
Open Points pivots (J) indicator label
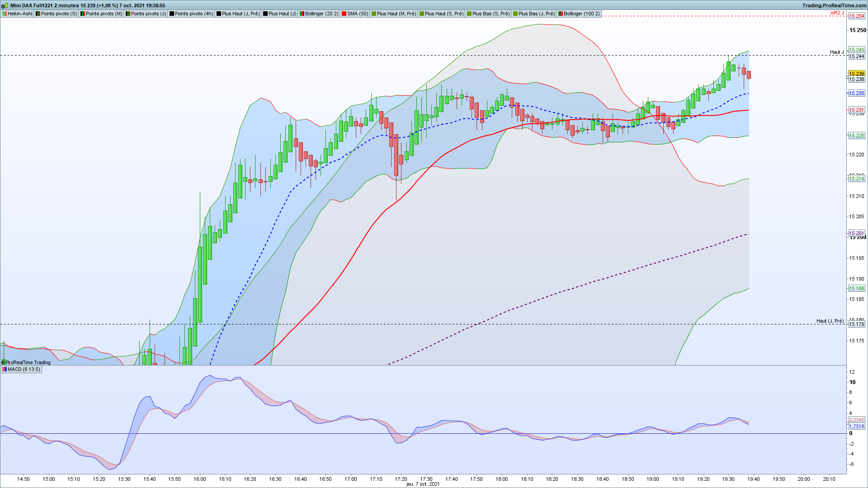[x=148, y=14]
